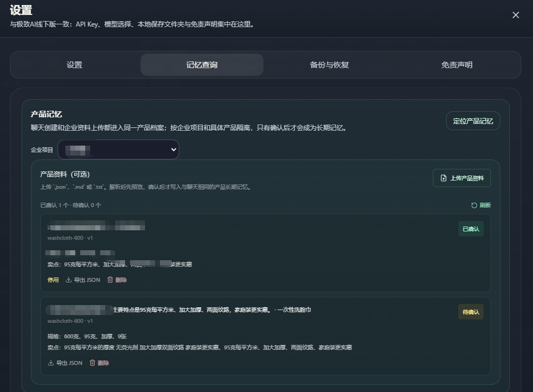The width and height of the screenshot is (533, 392).
Task: Click the 已确认 1 个 · 待确认 0 个 count text
Action: coord(71,205)
